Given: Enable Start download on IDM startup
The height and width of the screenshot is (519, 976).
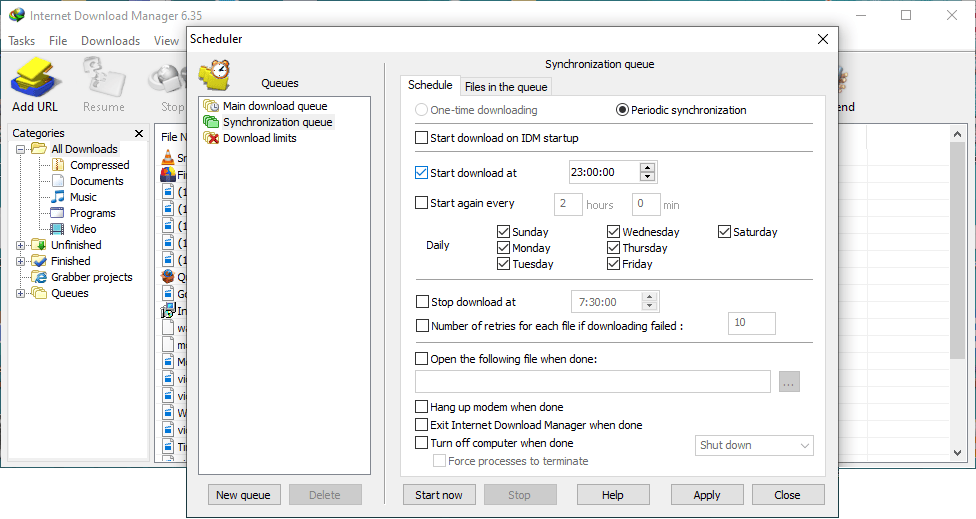Looking at the screenshot, I should coord(421,138).
